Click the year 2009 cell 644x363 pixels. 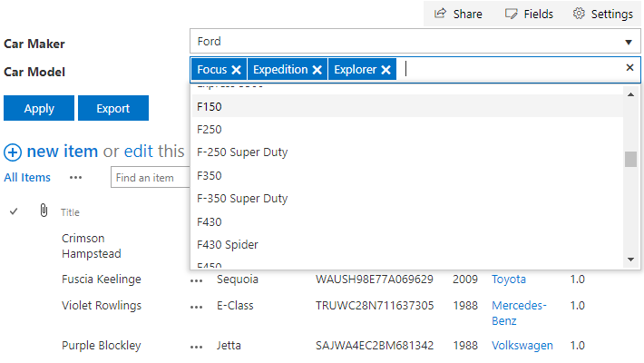[465, 280]
